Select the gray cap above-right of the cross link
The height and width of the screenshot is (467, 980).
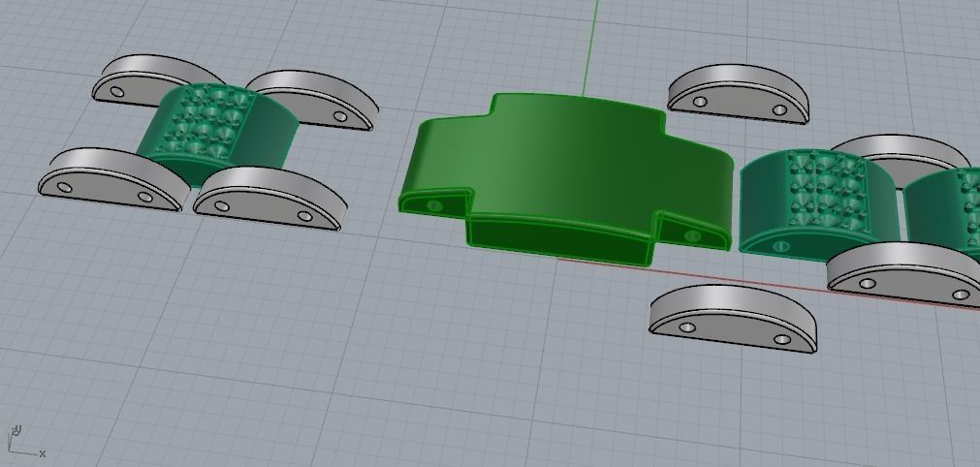click(739, 94)
